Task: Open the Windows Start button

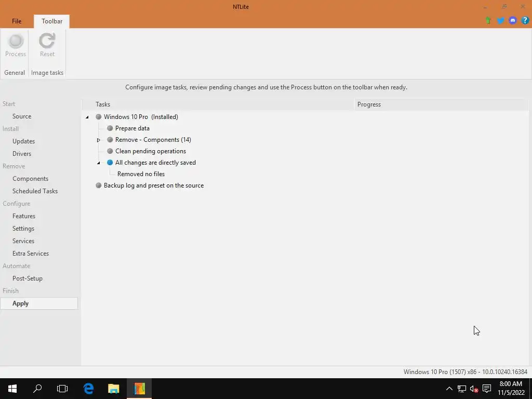Action: (12, 389)
